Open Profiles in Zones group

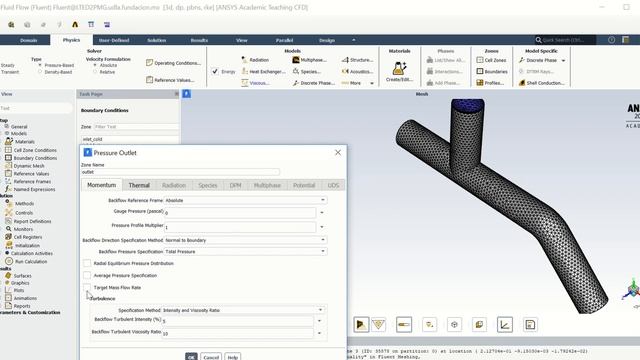(x=490, y=83)
